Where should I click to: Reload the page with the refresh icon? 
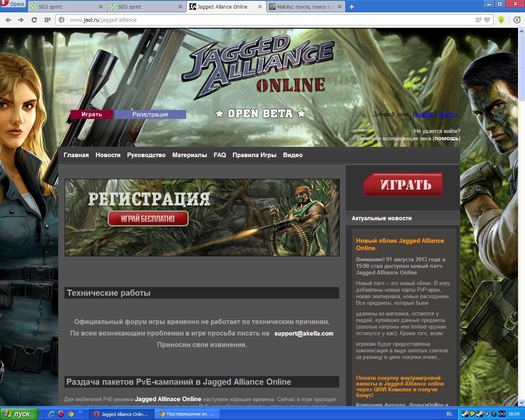coord(34,20)
